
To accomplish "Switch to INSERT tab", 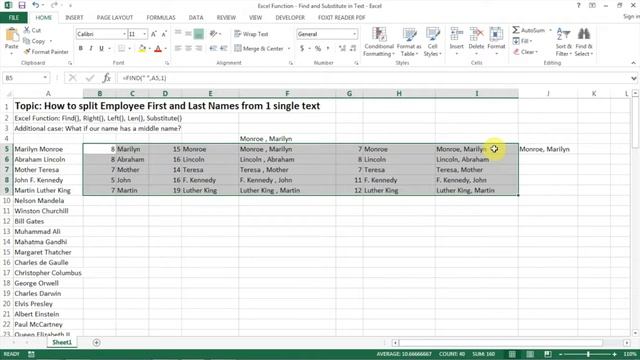I will tap(74, 18).
